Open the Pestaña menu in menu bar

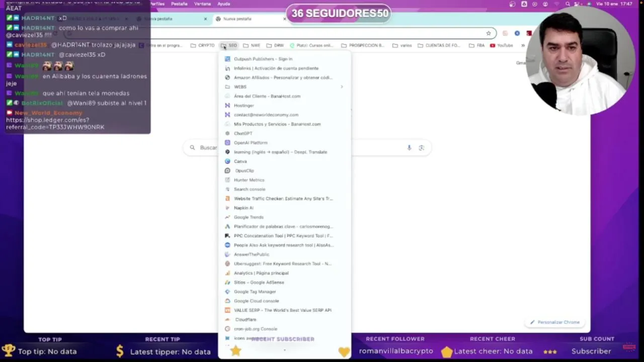pos(179,4)
